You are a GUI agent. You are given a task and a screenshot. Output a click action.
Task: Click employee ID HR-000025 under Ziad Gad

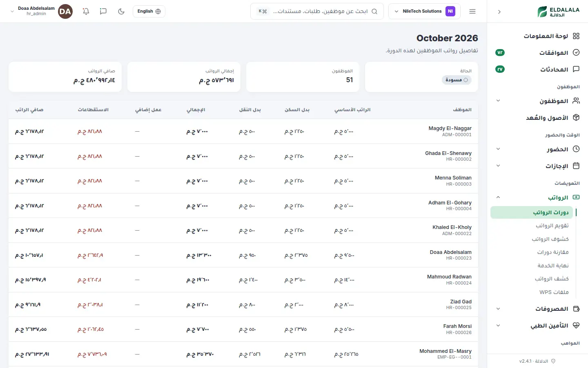pyautogui.click(x=459, y=307)
